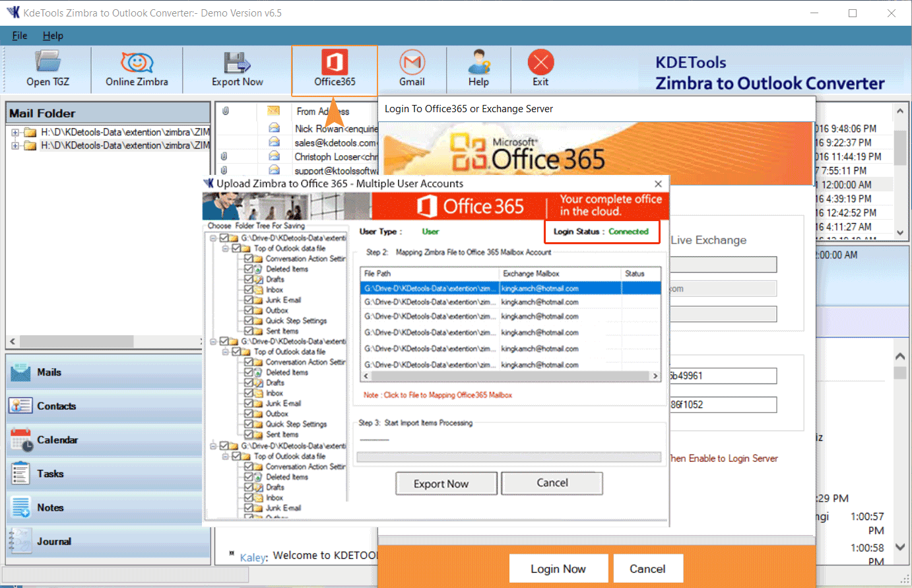This screenshot has height=588, width=912.
Task: Click horizontal scrollbar of mapping table
Action: 510,376
